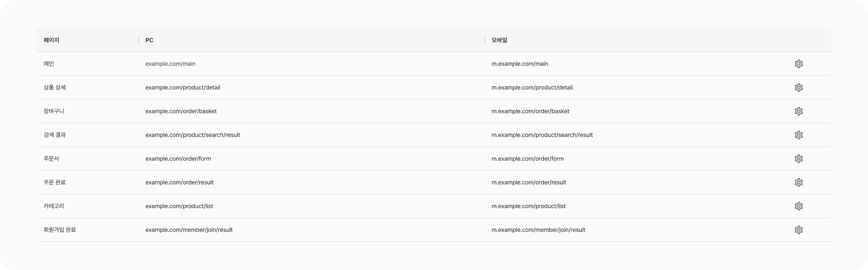
Task: Open 카테고리 row settings gear
Action: [798, 206]
